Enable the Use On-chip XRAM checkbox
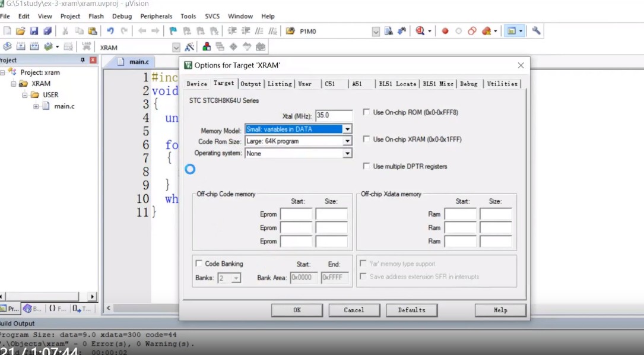This screenshot has width=644, height=355. (x=367, y=140)
